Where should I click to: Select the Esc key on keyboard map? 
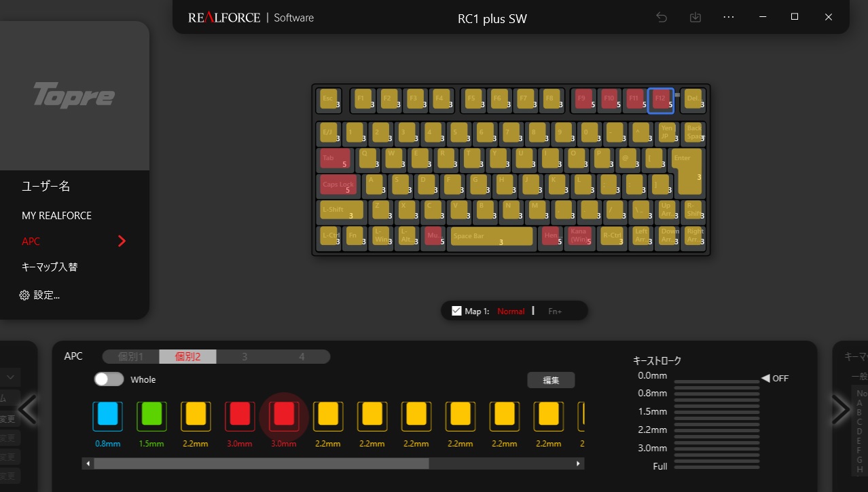pyautogui.click(x=329, y=100)
